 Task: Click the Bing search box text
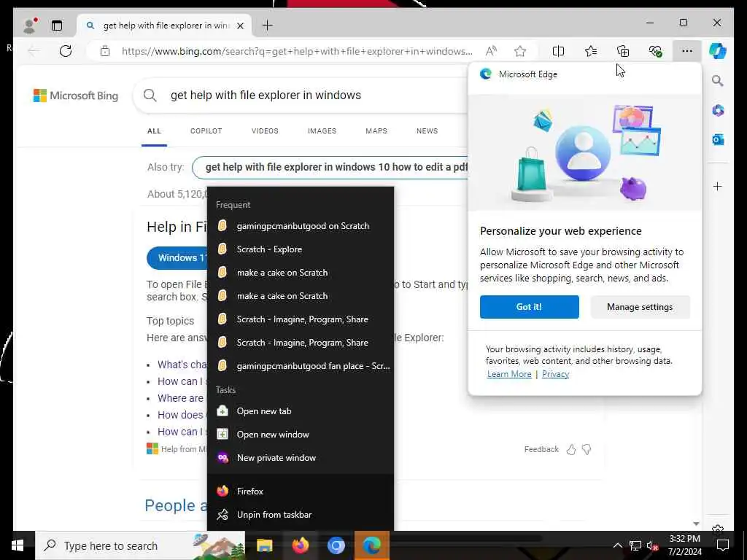[266, 96]
